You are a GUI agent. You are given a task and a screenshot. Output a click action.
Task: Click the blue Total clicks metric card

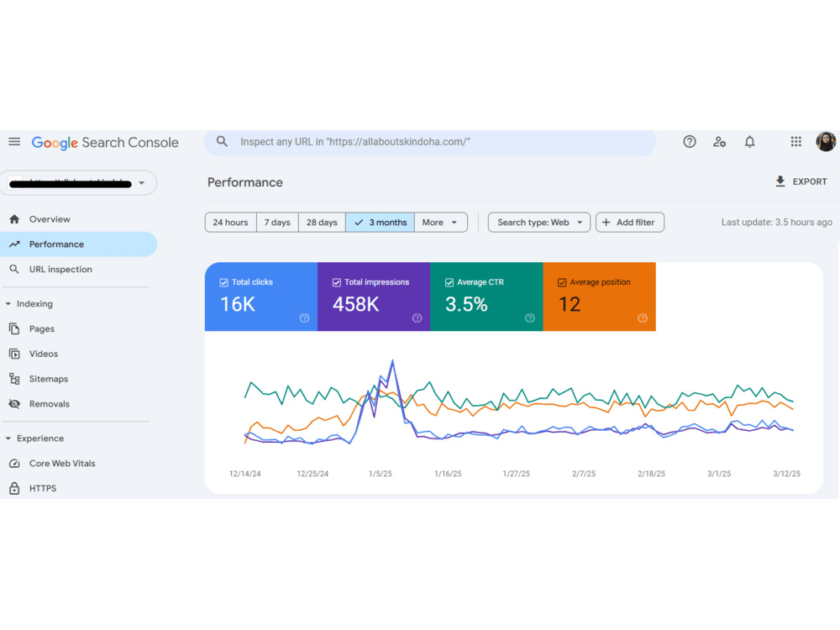click(261, 297)
